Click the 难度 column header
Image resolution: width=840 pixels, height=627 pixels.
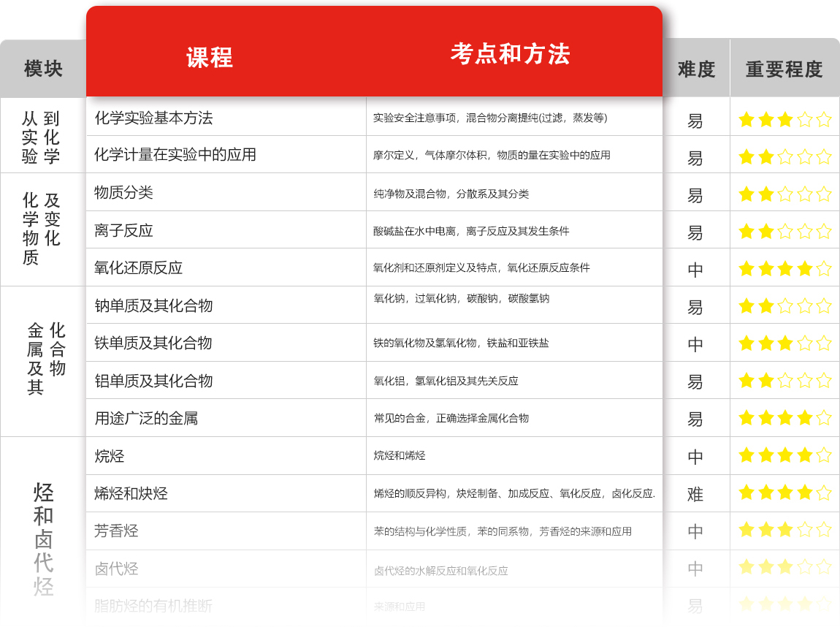[696, 69]
